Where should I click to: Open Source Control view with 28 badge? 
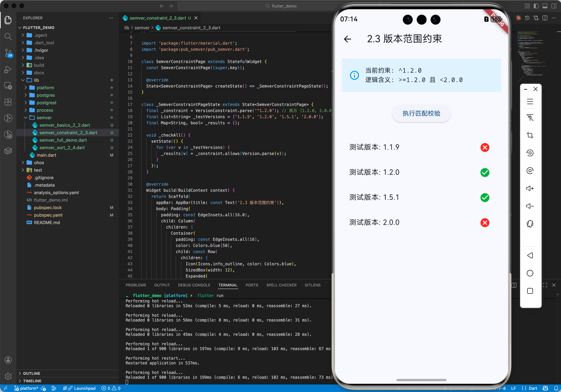pyautogui.click(x=8, y=52)
